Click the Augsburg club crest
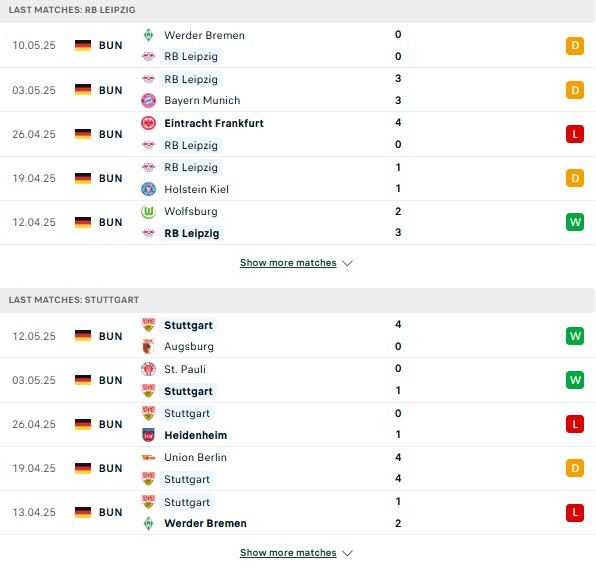Screen dimensions: 596x572 click(148, 347)
